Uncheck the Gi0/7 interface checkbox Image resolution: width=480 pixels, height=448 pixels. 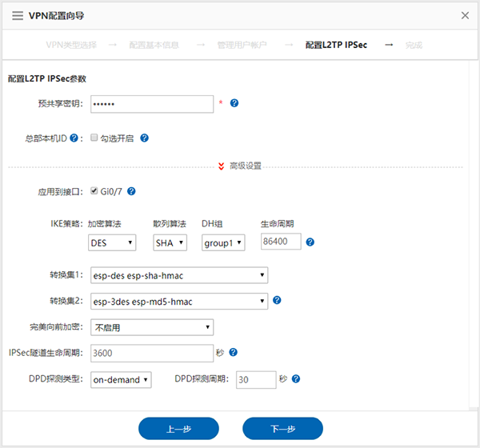pos(94,191)
